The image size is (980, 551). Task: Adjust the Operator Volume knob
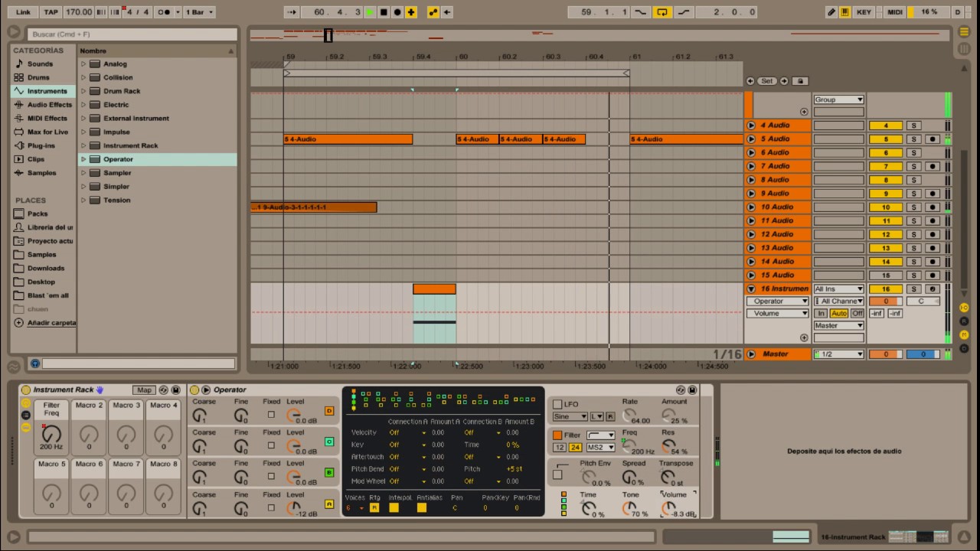(x=668, y=507)
